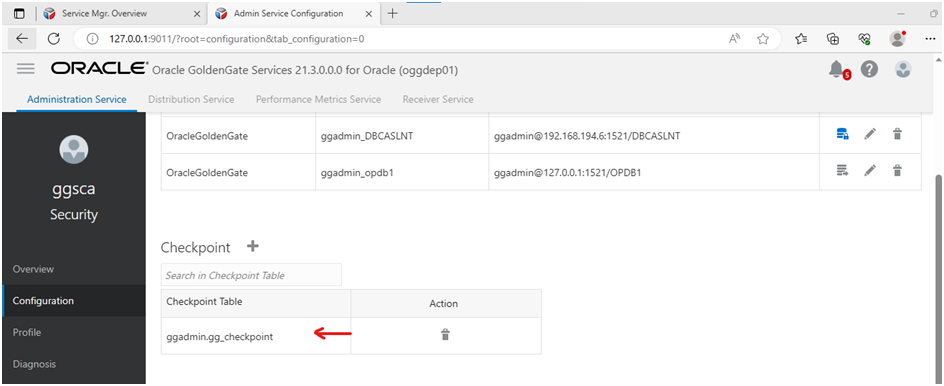944x386 pixels.
Task: Toggle read aloud in address bar
Action: click(x=734, y=39)
